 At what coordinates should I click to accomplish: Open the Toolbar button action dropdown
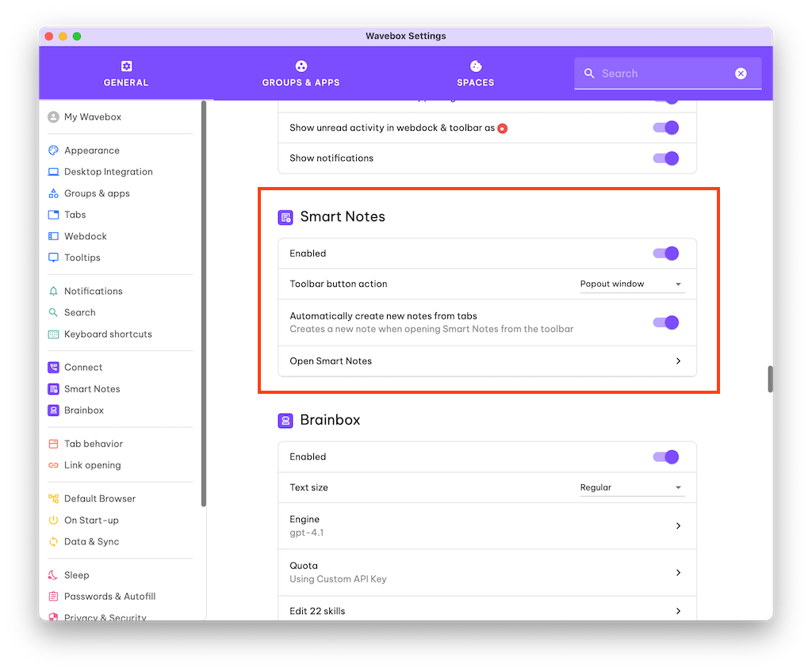pyautogui.click(x=632, y=284)
